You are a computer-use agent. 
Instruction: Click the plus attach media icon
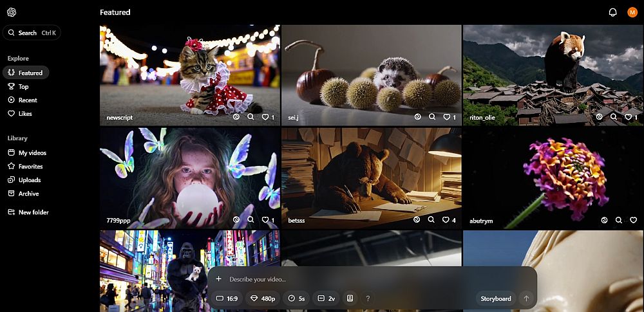pyautogui.click(x=218, y=279)
